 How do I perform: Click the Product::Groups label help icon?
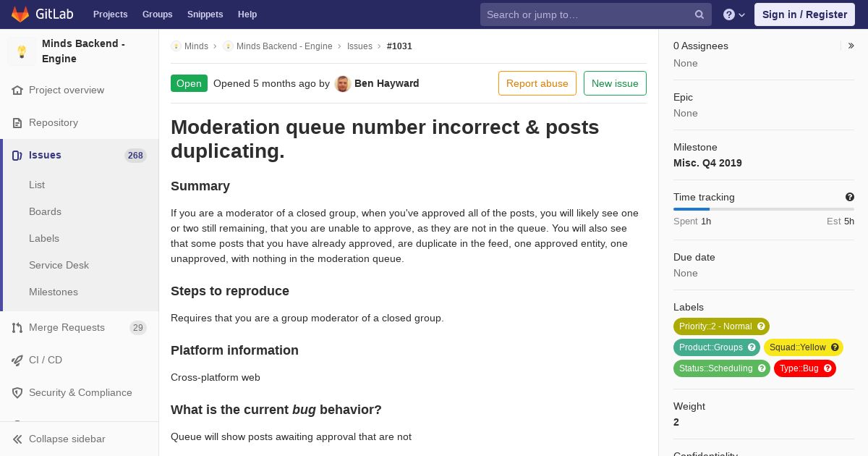752,347
